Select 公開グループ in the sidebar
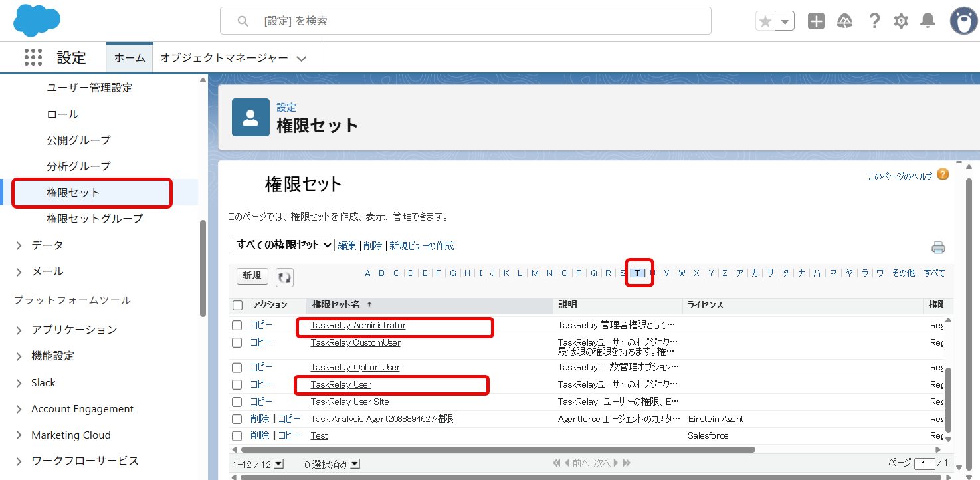 (78, 140)
